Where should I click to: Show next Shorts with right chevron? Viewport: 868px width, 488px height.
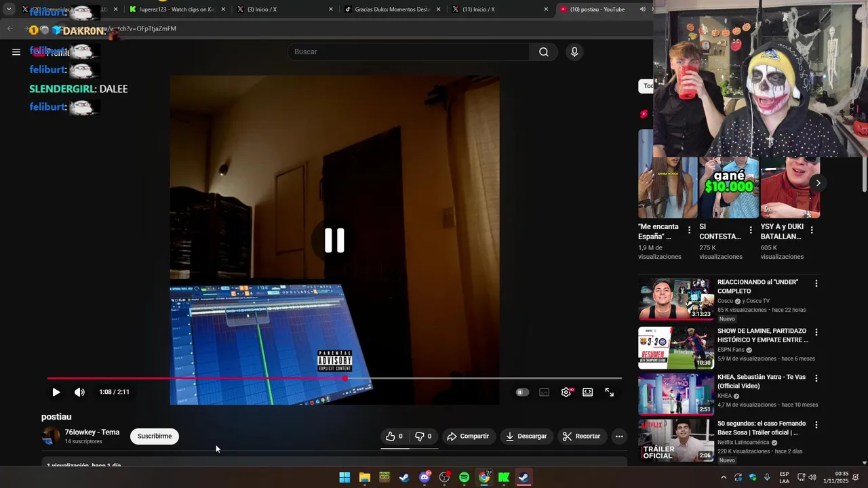pos(818,183)
